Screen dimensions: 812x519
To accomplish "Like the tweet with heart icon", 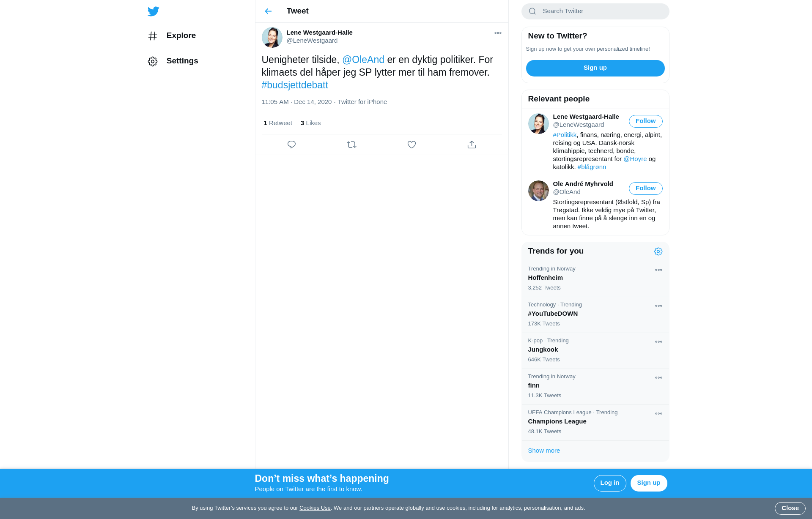I will click(411, 145).
